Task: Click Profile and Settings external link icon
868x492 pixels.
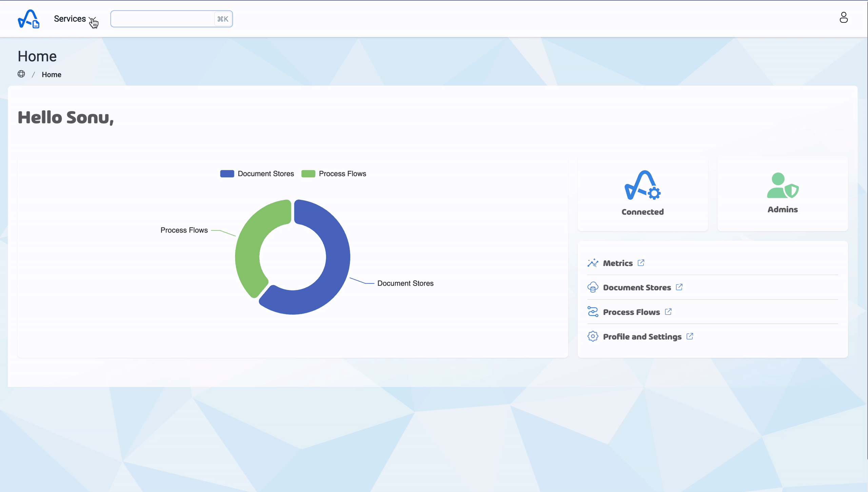Action: tap(690, 336)
